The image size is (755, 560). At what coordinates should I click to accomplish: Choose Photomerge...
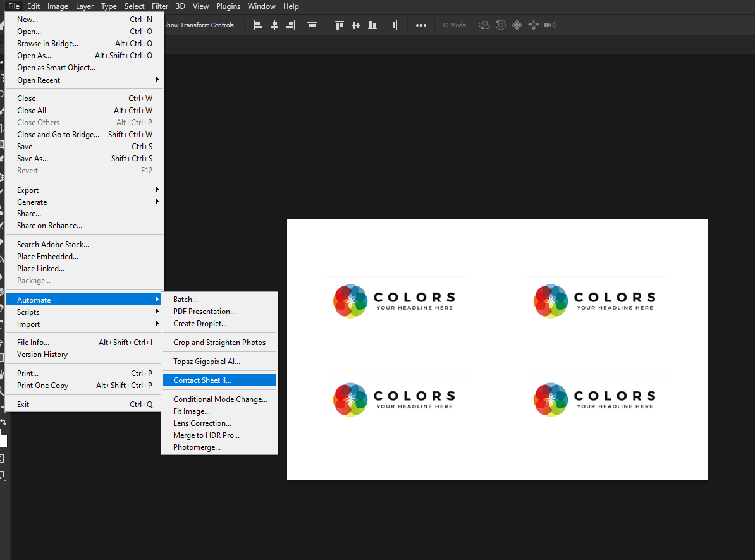pyautogui.click(x=219, y=447)
